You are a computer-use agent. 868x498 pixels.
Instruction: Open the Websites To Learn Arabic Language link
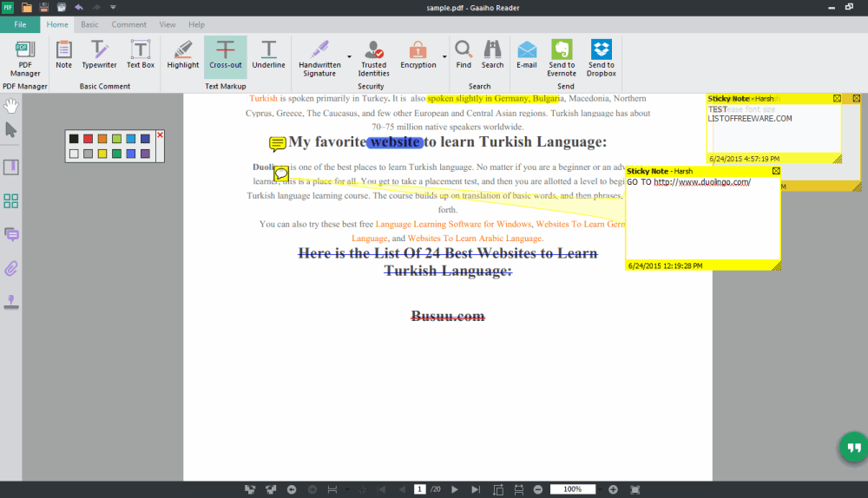tap(475, 239)
